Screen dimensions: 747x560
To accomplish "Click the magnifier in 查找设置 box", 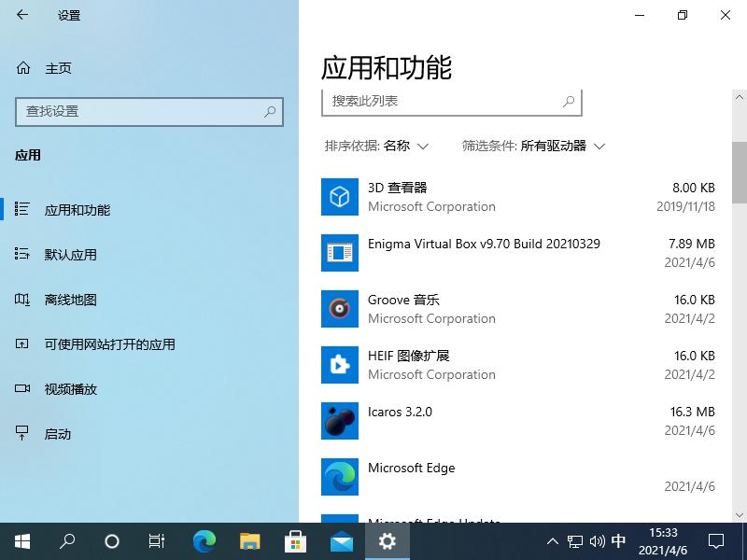I will click(270, 111).
